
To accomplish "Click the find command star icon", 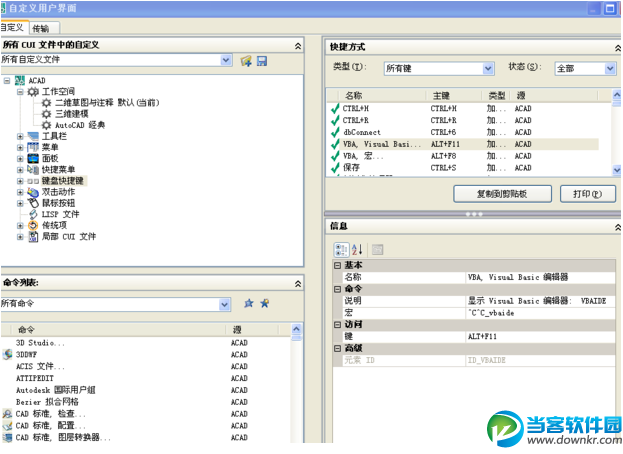I will 249,303.
